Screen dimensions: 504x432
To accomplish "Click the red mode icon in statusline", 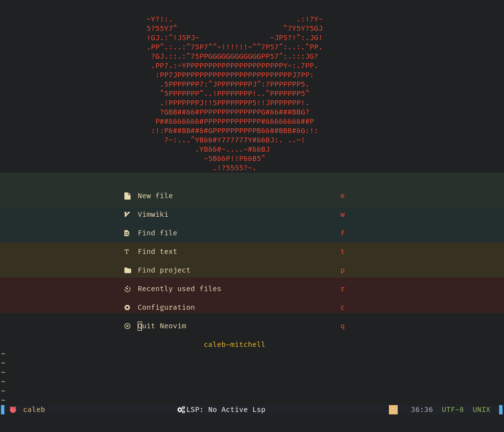I will [13, 409].
